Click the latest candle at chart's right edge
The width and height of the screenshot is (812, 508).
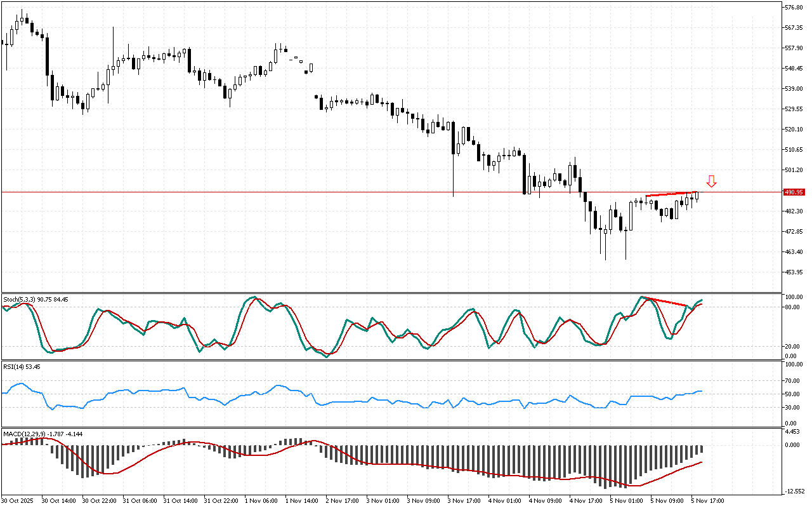pyautogui.click(x=697, y=196)
